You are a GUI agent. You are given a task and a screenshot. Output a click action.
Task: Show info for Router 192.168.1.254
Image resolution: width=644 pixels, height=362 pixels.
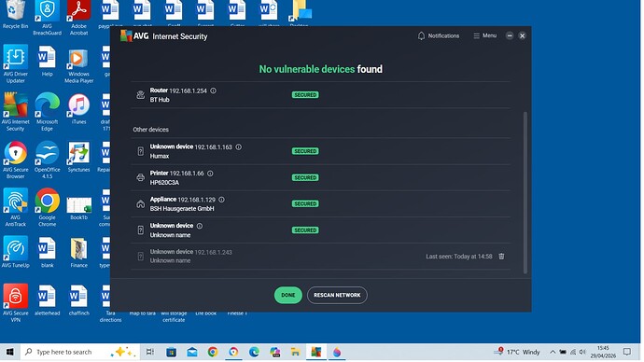pyautogui.click(x=213, y=90)
